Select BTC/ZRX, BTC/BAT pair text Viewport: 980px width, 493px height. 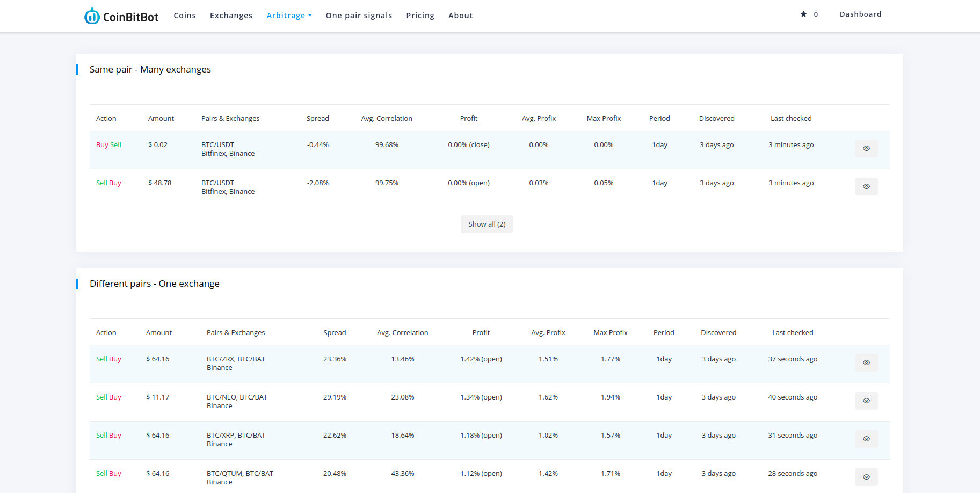236,359
